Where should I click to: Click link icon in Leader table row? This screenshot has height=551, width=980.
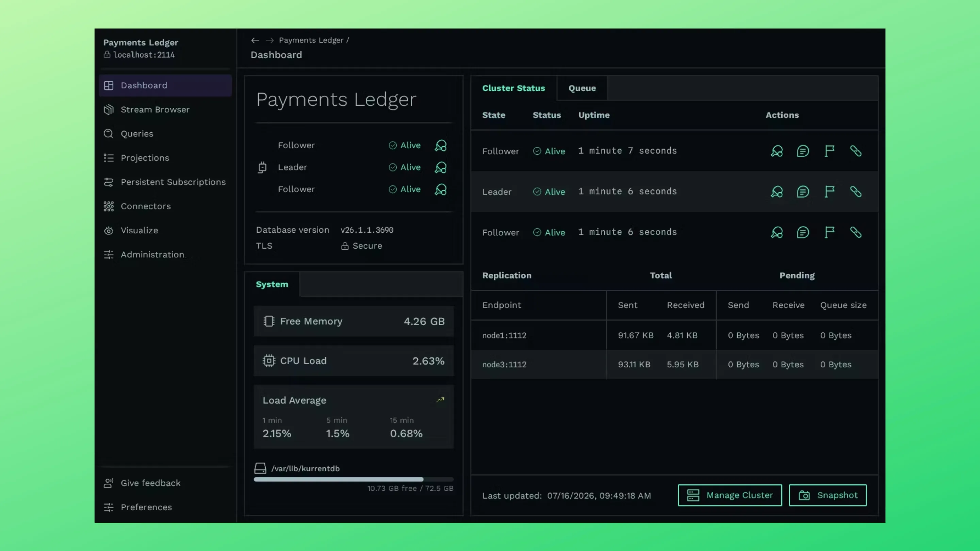pyautogui.click(x=856, y=191)
